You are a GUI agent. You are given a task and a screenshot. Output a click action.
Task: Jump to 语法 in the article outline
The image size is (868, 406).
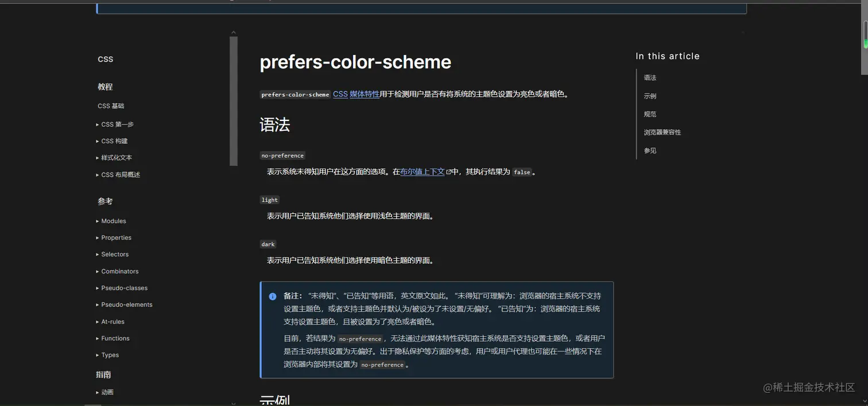click(x=650, y=78)
